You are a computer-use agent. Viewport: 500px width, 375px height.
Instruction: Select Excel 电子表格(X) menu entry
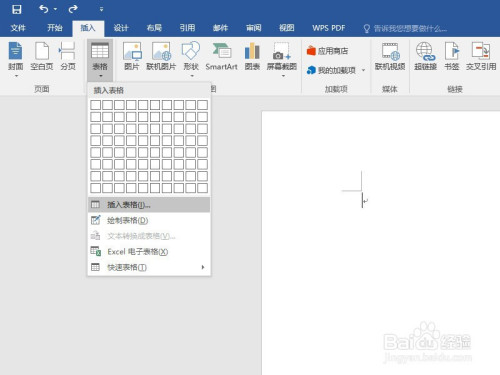tap(149, 252)
